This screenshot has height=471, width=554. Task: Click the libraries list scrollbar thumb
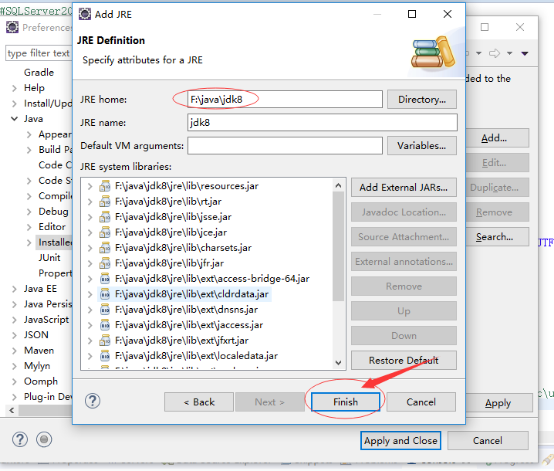click(338, 246)
